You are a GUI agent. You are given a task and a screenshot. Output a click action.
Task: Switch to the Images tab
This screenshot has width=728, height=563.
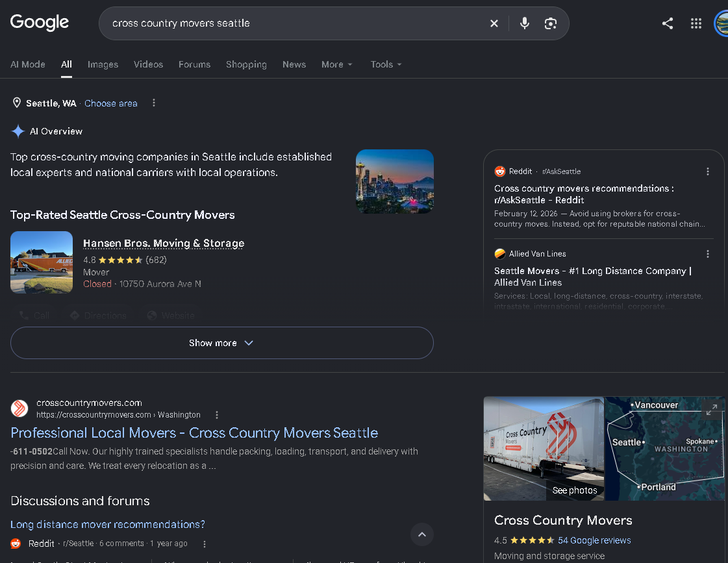(103, 64)
